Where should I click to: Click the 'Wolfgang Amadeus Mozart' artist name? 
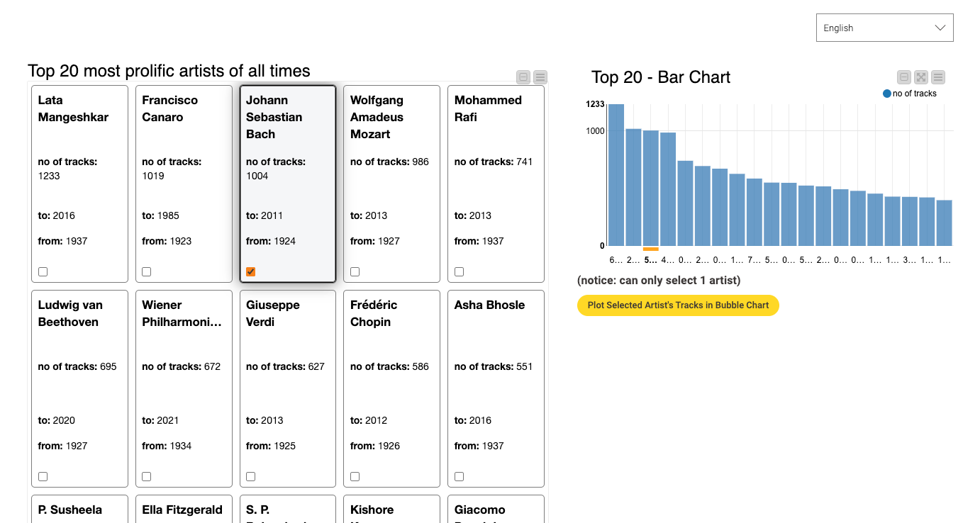tap(377, 117)
